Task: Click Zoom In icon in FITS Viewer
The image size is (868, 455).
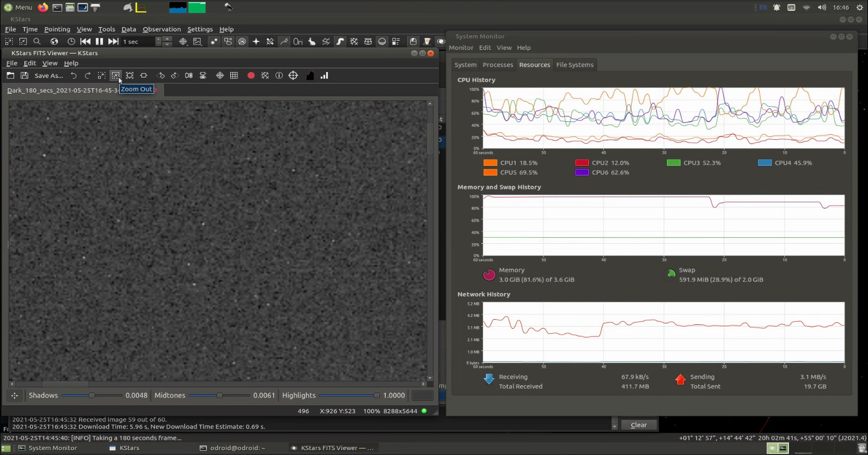Action: [101, 76]
